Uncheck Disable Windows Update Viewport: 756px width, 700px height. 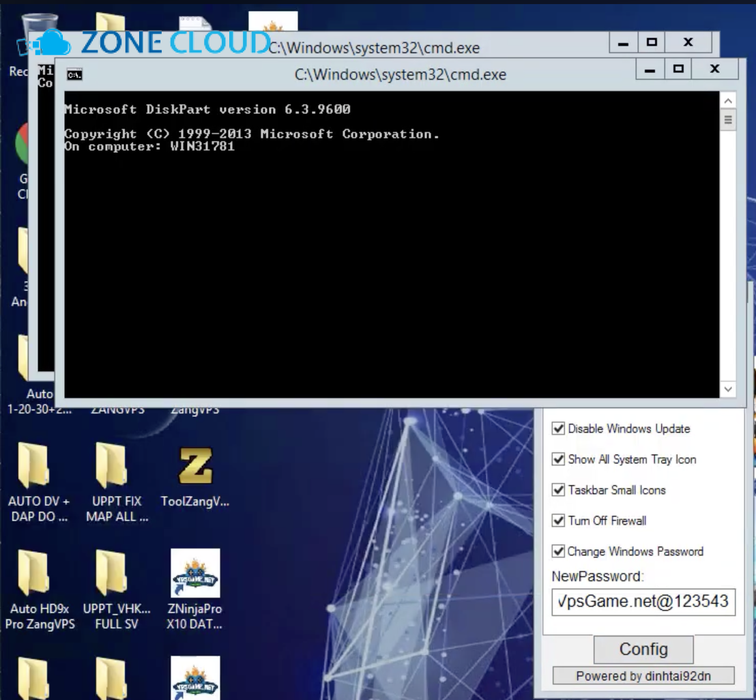[558, 428]
